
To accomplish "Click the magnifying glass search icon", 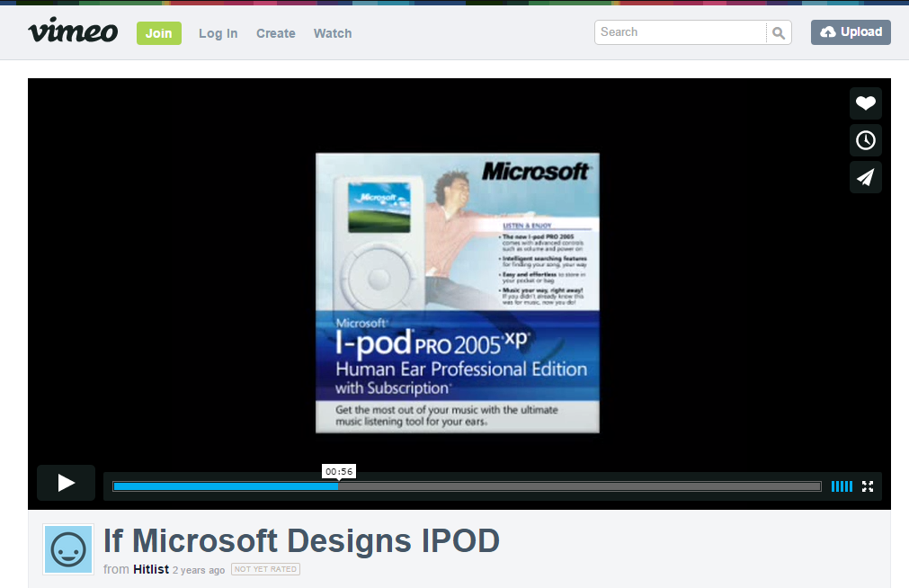I will (x=779, y=33).
